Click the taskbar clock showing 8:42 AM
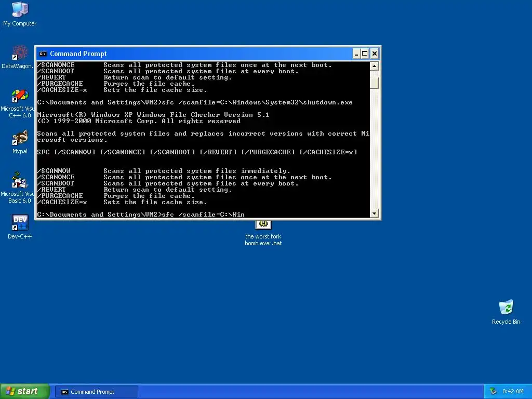 [x=513, y=391]
